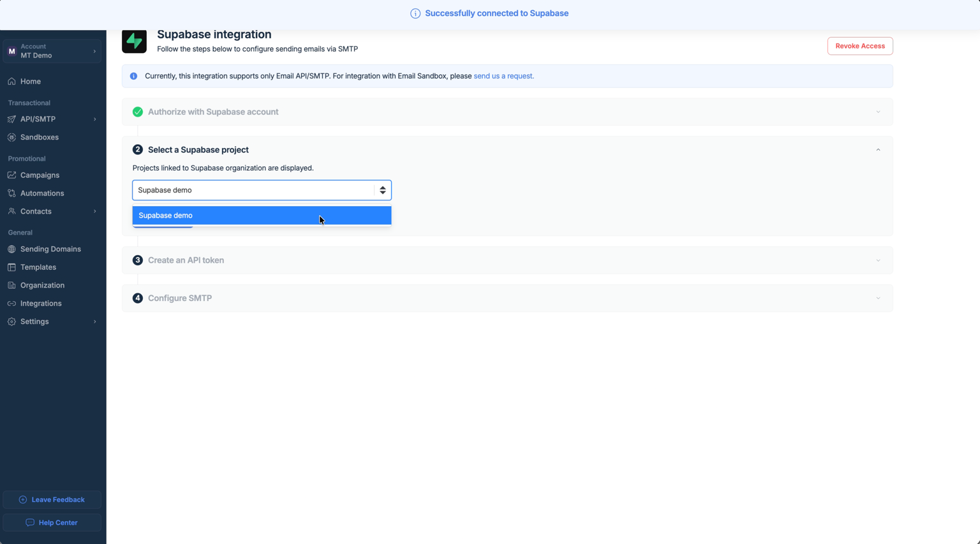980x544 pixels.
Task: Click the Home icon in sidebar
Action: point(11,82)
